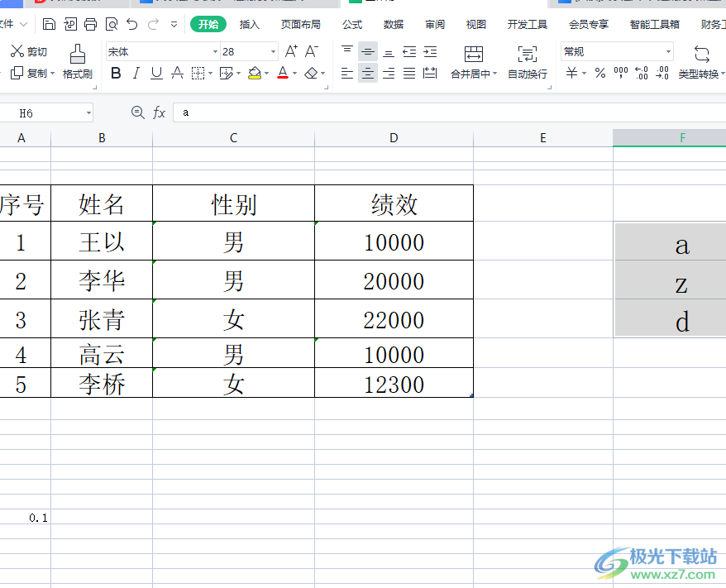The width and height of the screenshot is (726, 588).
Task: Apply strikethrough text formatting icon
Action: pos(177,73)
